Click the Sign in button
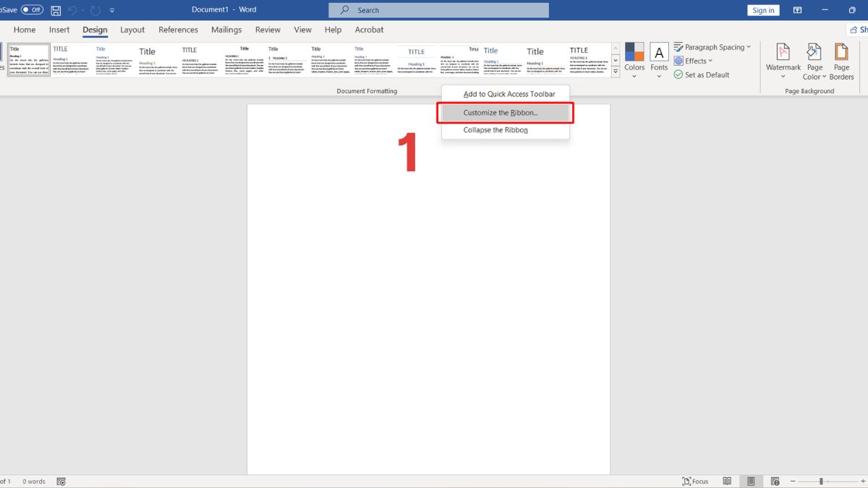 [x=763, y=10]
